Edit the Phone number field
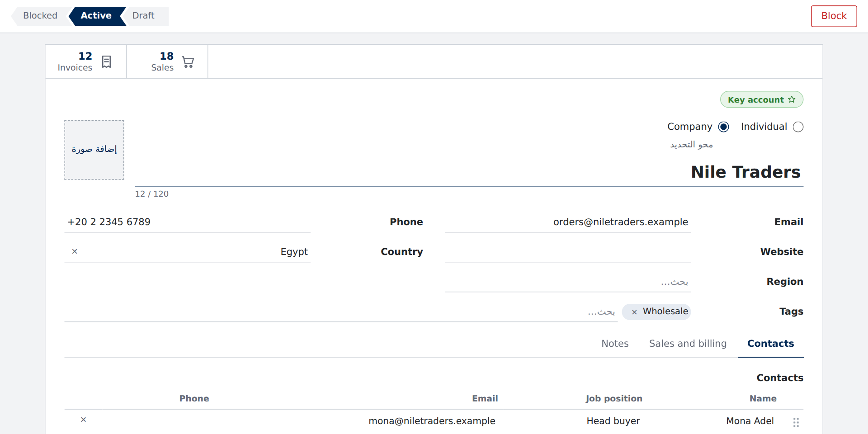The width and height of the screenshot is (868, 434). click(187, 222)
